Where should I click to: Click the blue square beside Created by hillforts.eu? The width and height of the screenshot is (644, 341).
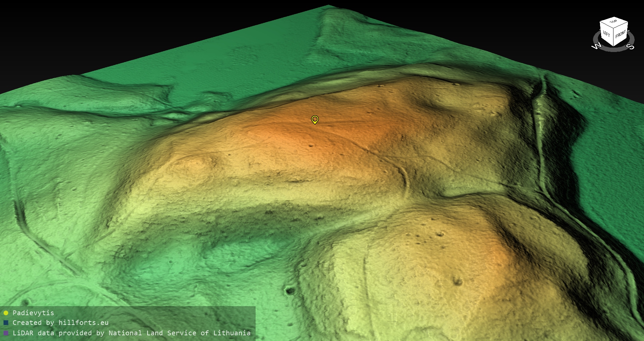6,323
